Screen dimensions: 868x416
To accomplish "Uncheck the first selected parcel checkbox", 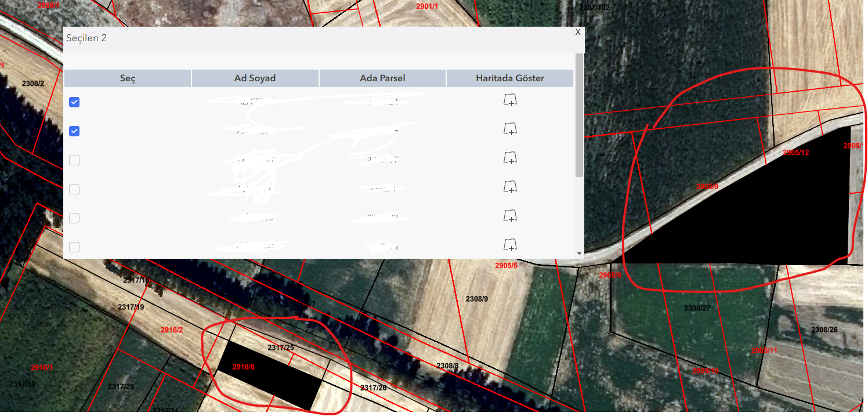I will [x=74, y=101].
